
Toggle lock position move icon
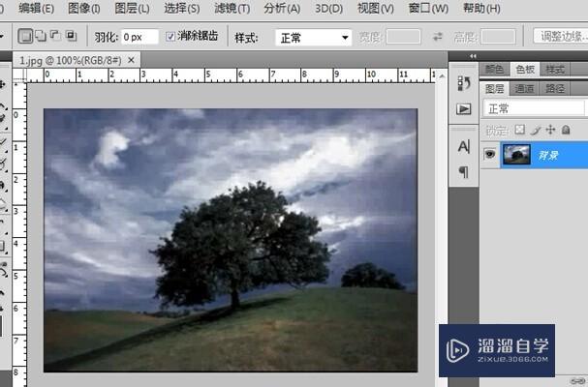pos(550,130)
